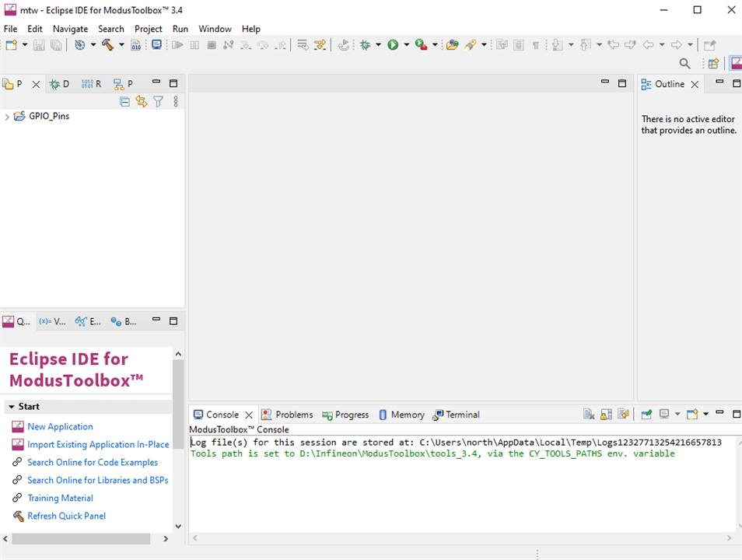Open the Run configurations dropdown arrow
Viewport: 742px width, 560px height.
coord(406,45)
